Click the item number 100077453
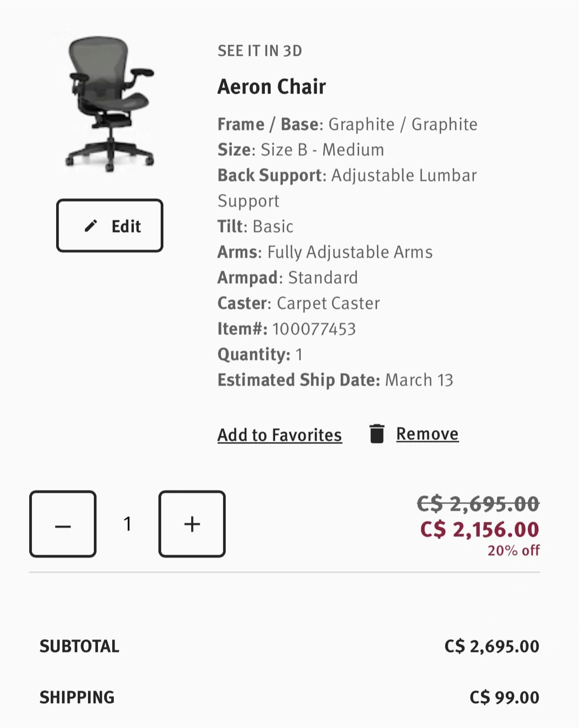Screen dimensions: 579x728 point(314,329)
